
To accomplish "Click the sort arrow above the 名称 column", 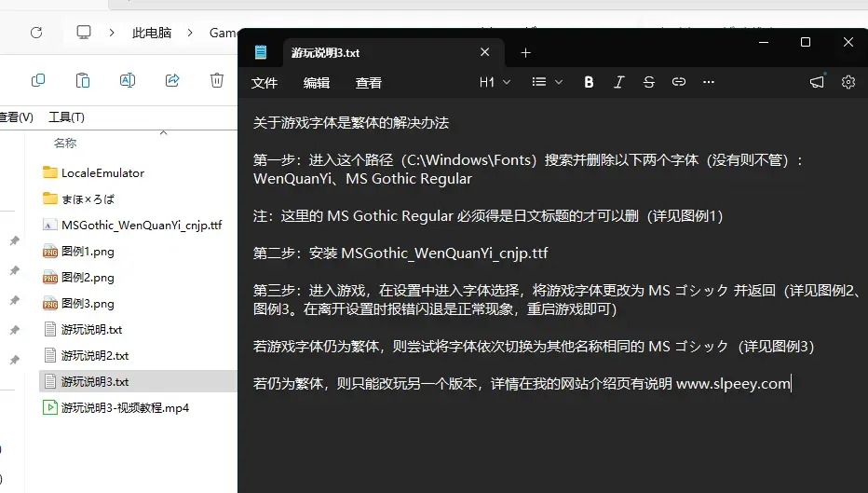I will coord(163,133).
